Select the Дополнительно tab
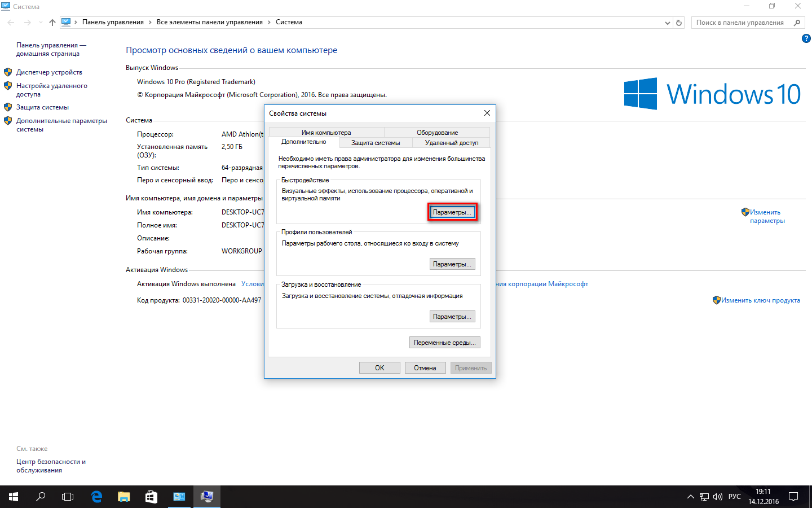This screenshot has width=812, height=508. (x=304, y=142)
